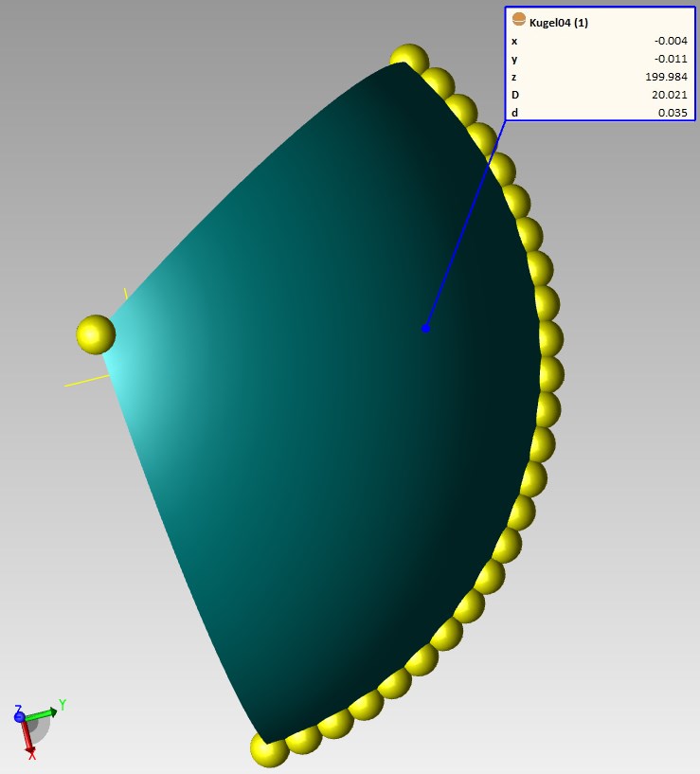Click the blue anchor point on the surface
The width and height of the screenshot is (700, 774).
426,329
